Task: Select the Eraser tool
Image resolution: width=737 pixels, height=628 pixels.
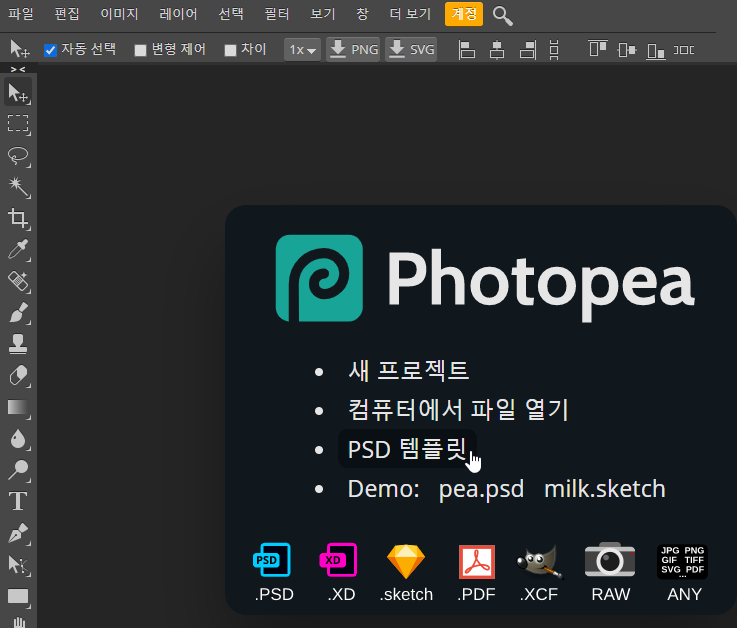Action: [x=18, y=376]
